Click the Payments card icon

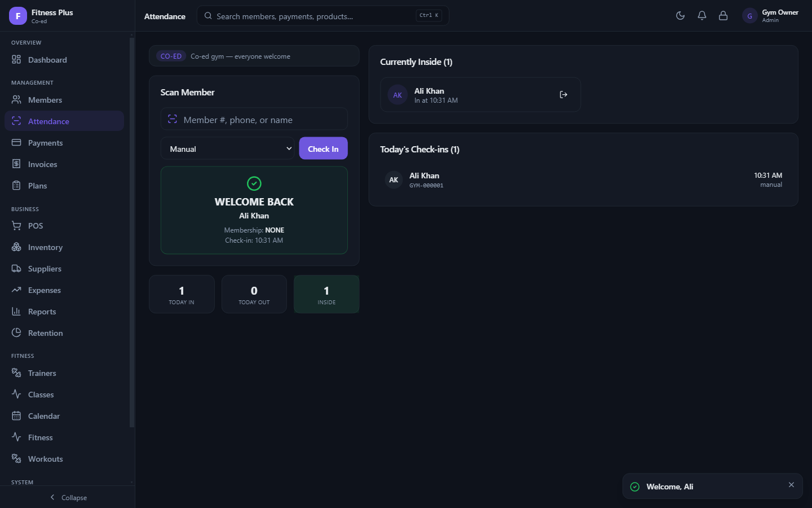(16, 143)
